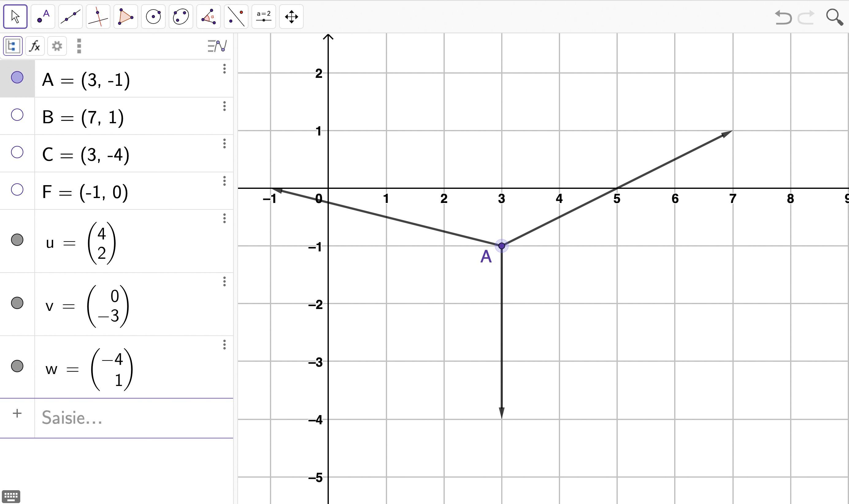Select the vector v = (0, -3) entry

pyautogui.click(x=87, y=306)
